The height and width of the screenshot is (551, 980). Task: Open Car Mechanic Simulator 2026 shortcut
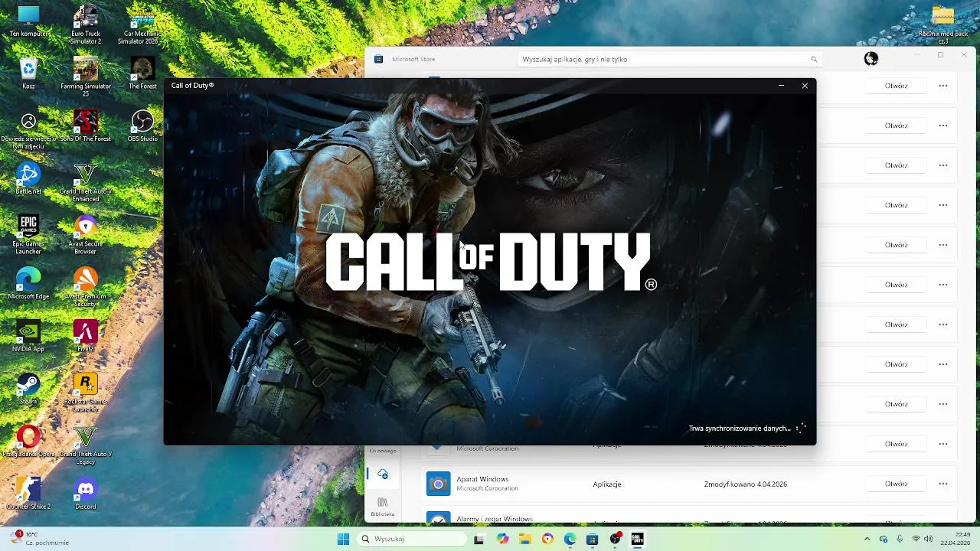coord(142,24)
